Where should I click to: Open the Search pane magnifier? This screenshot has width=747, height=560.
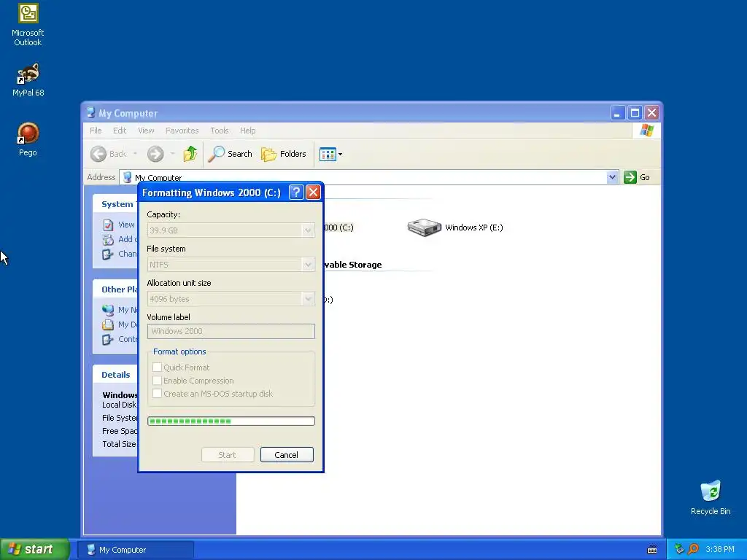tap(216, 154)
